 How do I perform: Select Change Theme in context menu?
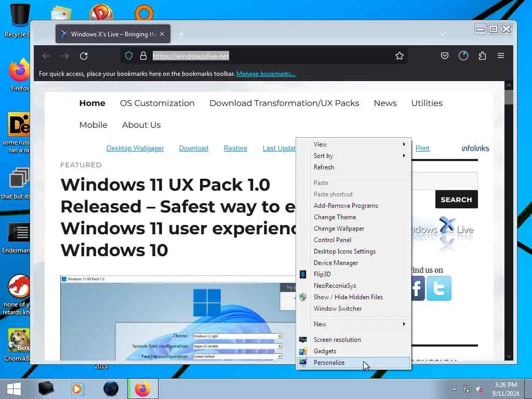(353, 217)
